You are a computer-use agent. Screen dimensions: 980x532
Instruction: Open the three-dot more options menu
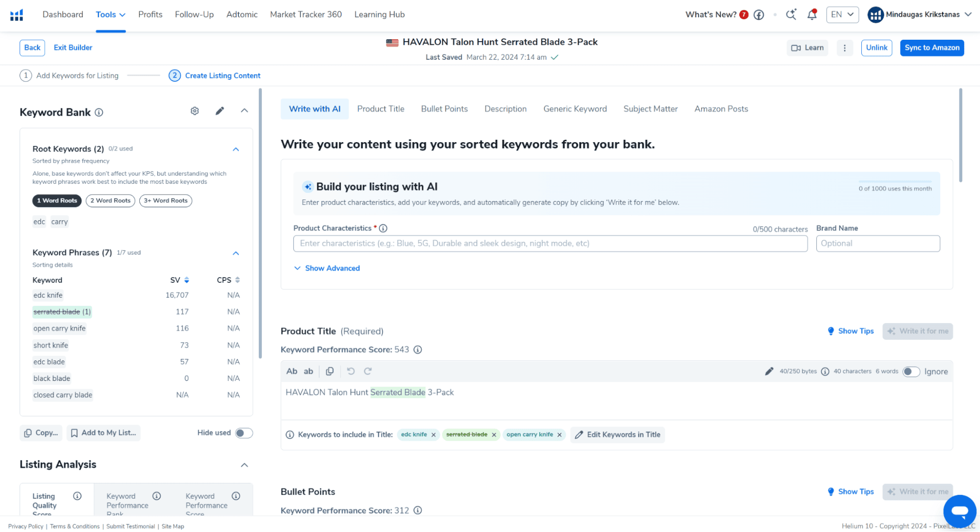tap(844, 48)
